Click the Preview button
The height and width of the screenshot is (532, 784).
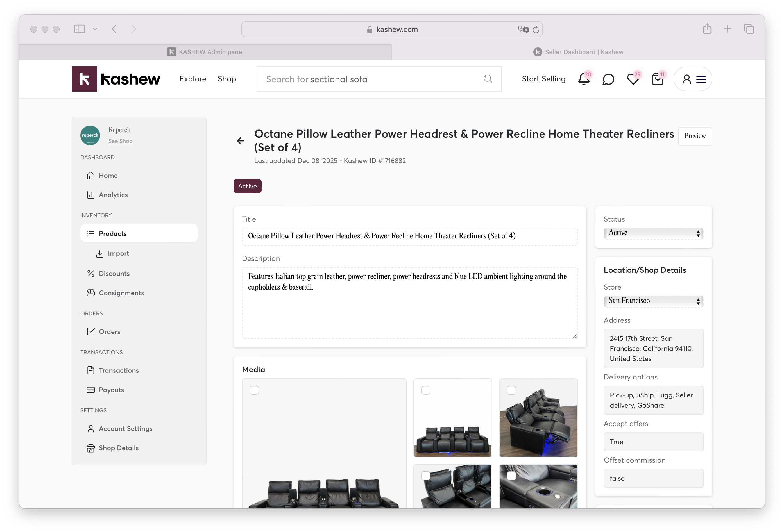tap(695, 136)
